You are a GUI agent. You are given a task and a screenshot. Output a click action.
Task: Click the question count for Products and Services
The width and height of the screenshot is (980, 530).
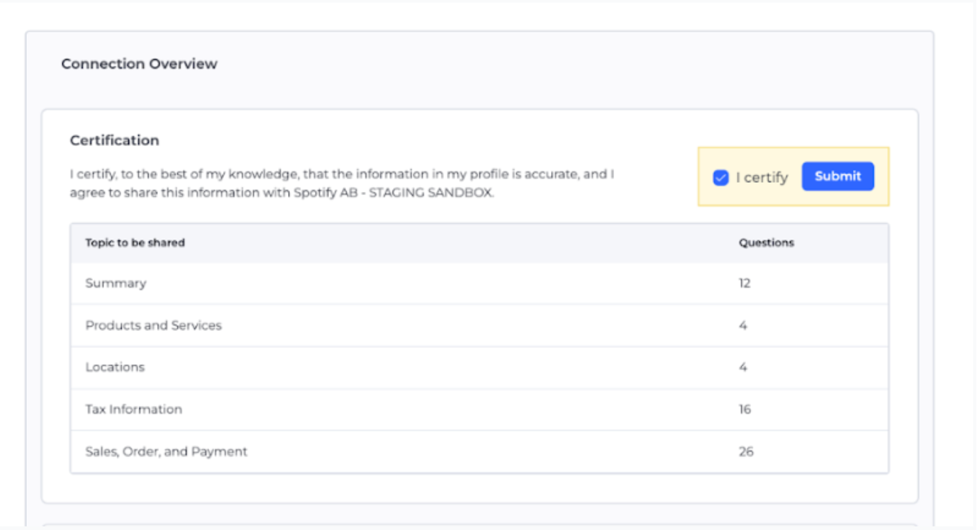point(742,326)
